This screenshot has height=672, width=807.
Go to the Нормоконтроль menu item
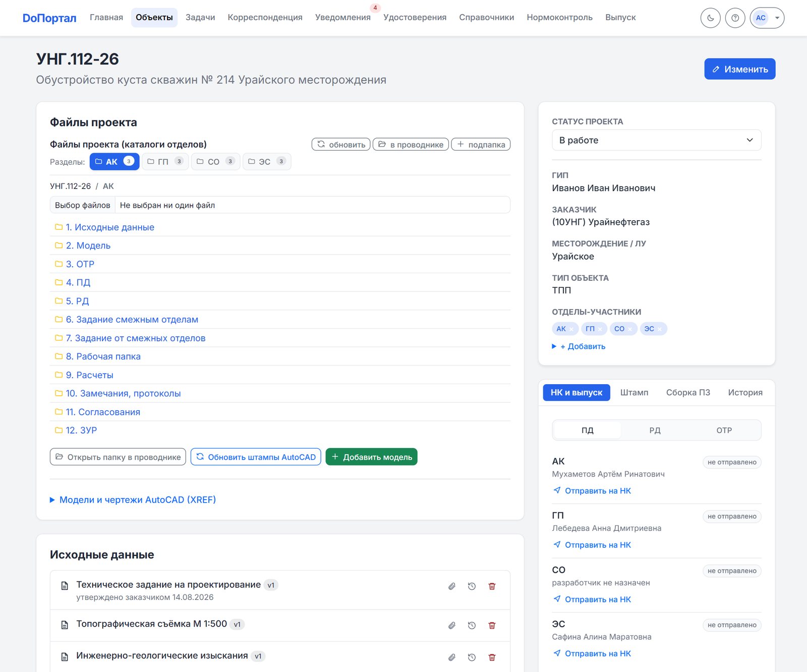coord(559,18)
